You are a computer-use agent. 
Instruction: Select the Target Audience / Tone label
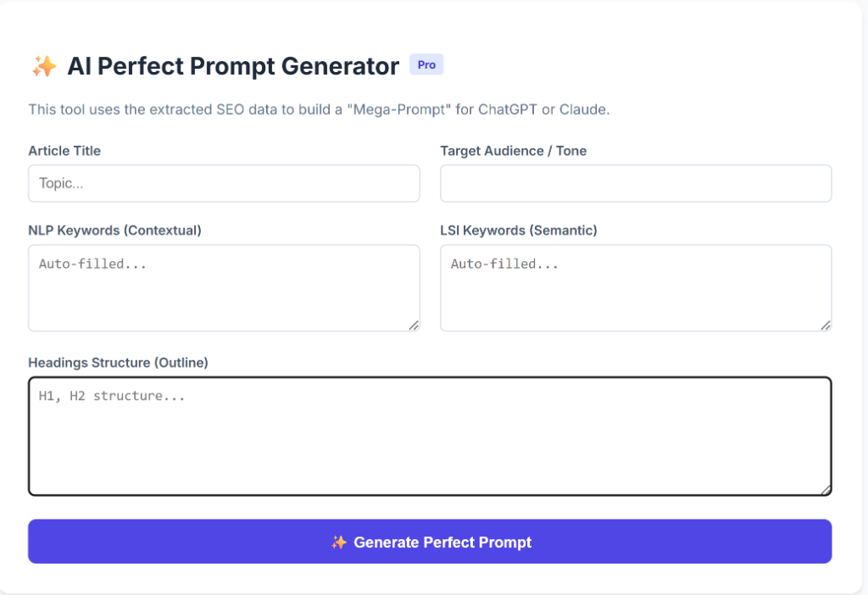click(x=513, y=151)
